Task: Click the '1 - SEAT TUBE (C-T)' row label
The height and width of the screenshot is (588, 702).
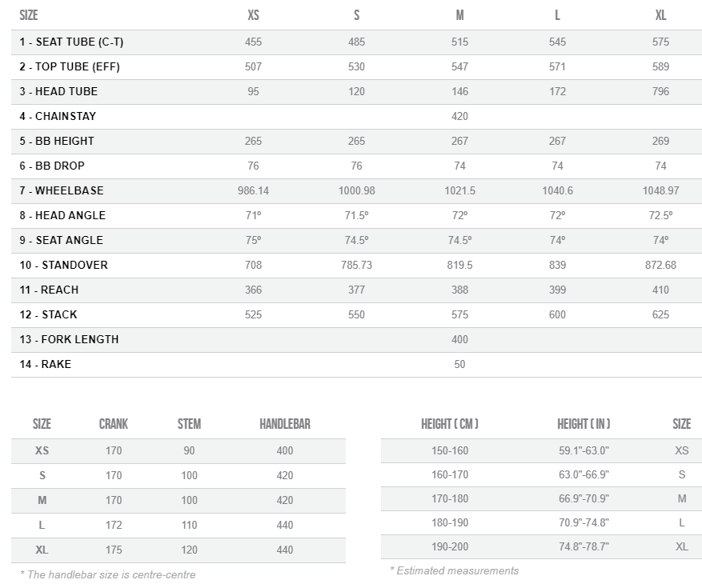Action: [x=71, y=42]
